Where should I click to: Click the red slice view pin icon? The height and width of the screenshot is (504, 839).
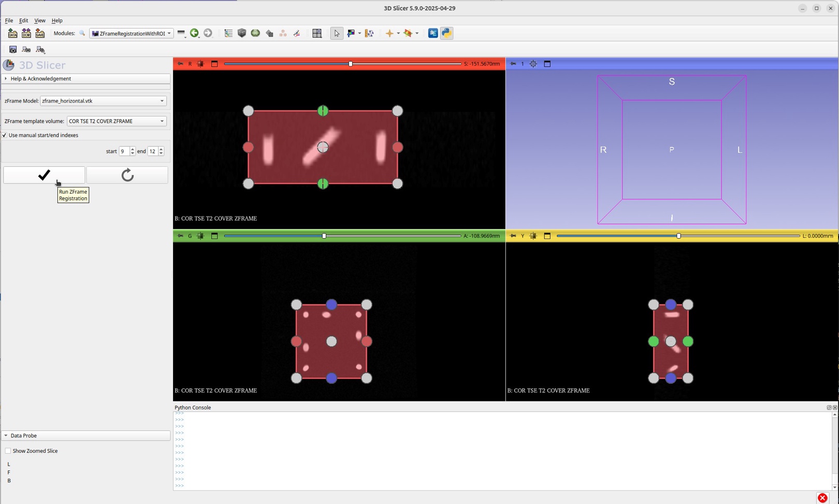[180, 64]
